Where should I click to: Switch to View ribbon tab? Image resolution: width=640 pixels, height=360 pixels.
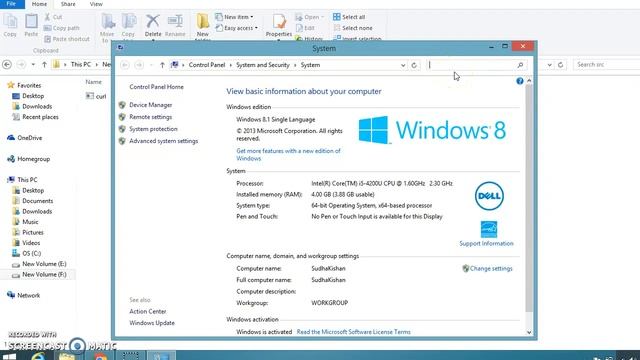96,4
